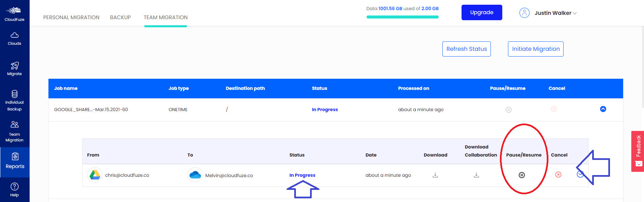Click the Initiate Migration button

[535, 49]
